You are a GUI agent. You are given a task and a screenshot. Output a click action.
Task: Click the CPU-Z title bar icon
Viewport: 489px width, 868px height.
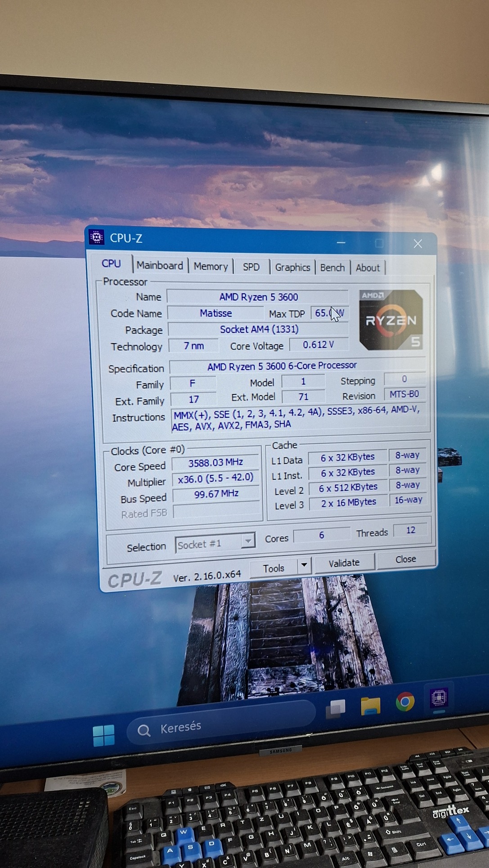point(97,237)
